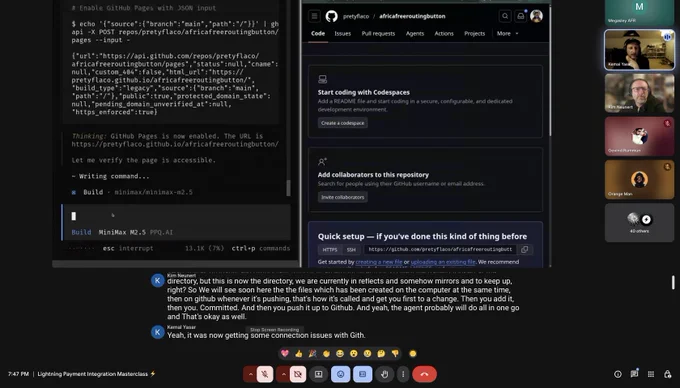Copy the repository URL to clipboard

click(524, 250)
